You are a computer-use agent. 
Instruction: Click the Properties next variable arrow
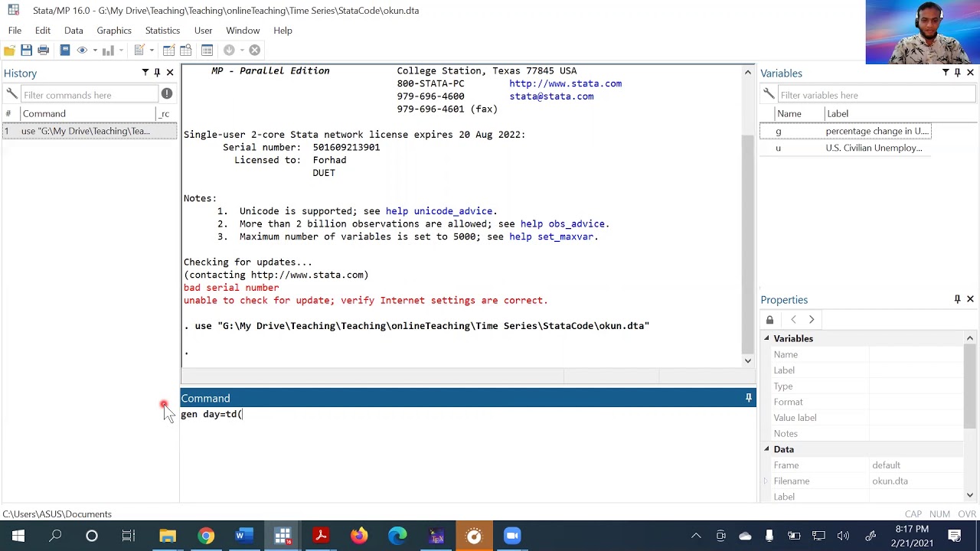812,320
